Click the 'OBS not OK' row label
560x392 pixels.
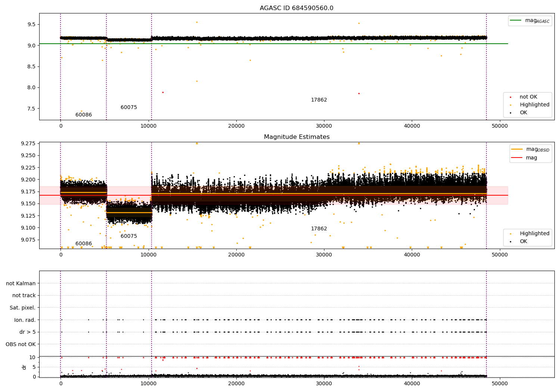click(21, 344)
